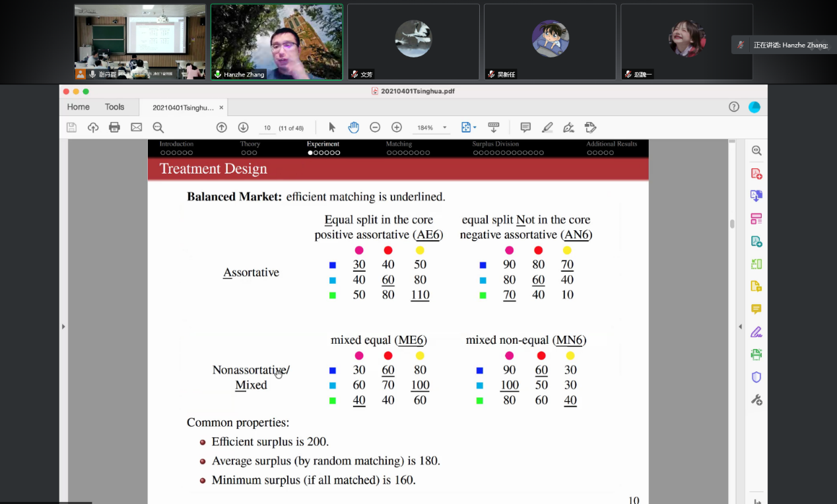Viewport: 837px width, 504px height.
Task: Select Hanzhe Zhang's video thumbnail
Action: [277, 42]
